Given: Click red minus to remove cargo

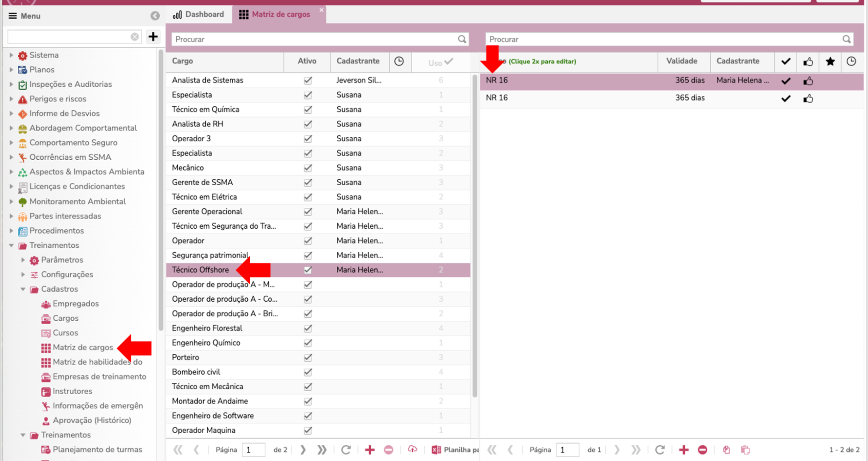Looking at the screenshot, I should click(389, 450).
